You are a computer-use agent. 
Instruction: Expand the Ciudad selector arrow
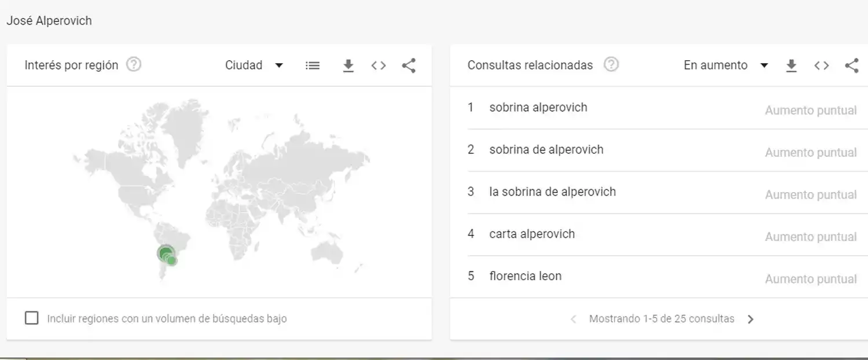(279, 65)
